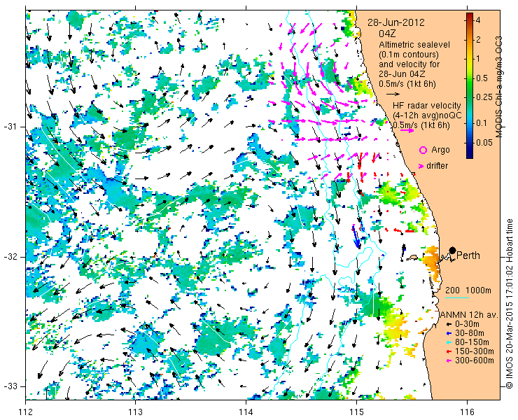Click the Altimetric sealevel text
518x420 pixels.
pyautogui.click(x=414, y=44)
